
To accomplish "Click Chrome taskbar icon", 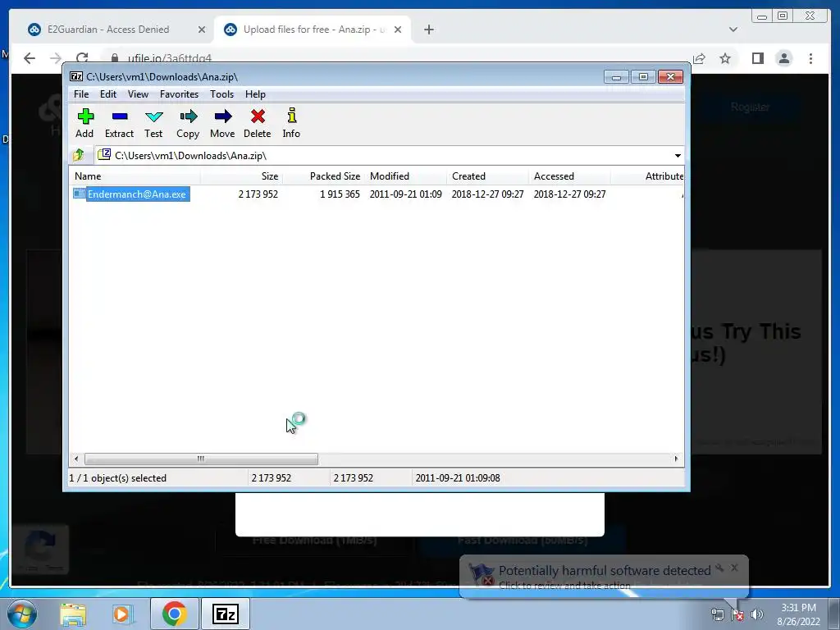I will click(174, 614).
